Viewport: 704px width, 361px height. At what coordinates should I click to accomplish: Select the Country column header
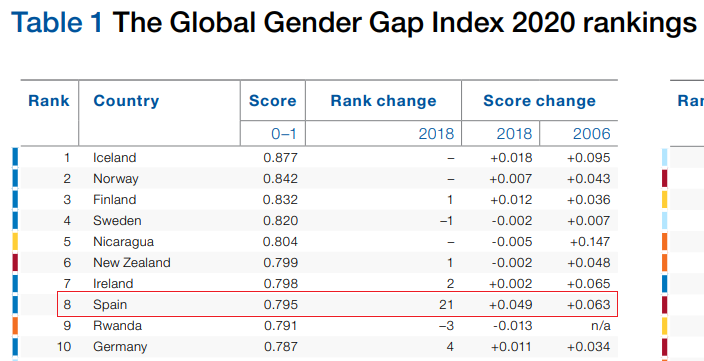click(126, 101)
